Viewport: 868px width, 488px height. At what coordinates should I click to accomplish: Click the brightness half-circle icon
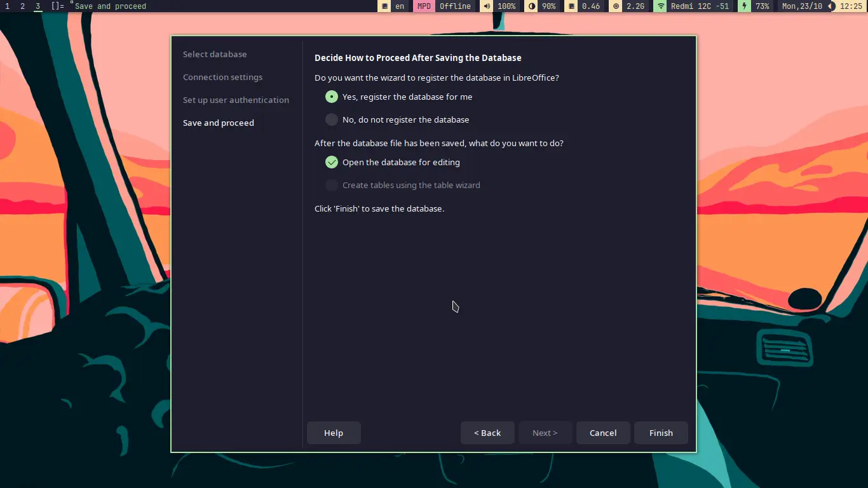point(532,6)
